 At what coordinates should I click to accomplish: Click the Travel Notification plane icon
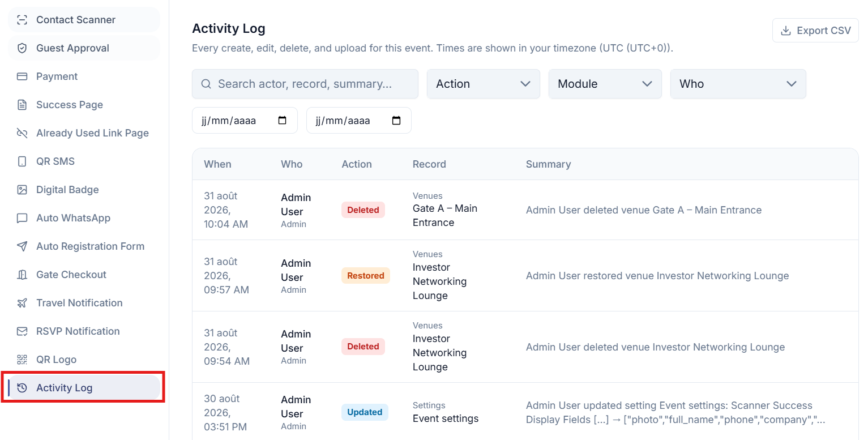(x=22, y=303)
